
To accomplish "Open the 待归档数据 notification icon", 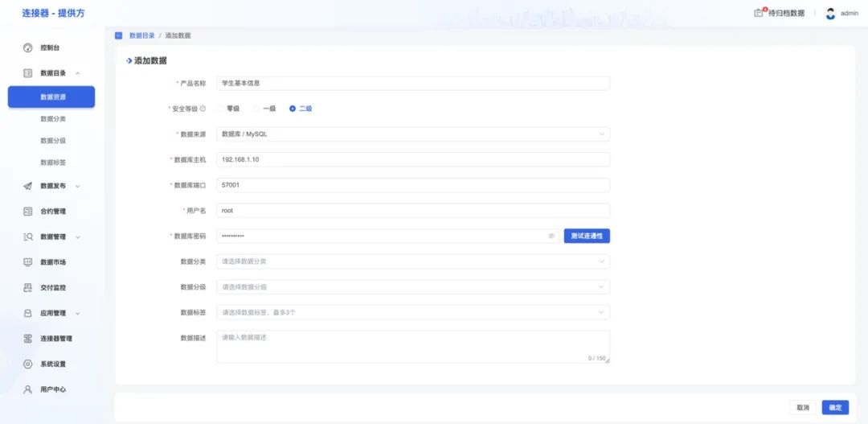I will (x=758, y=13).
